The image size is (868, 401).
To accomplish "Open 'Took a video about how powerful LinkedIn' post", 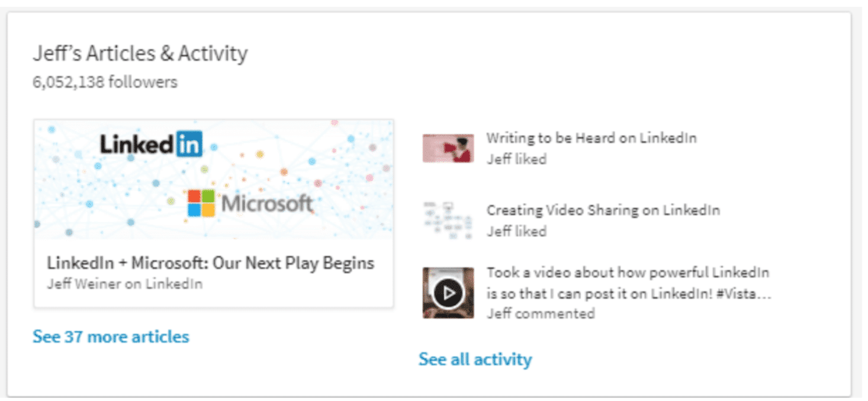I will click(x=629, y=283).
